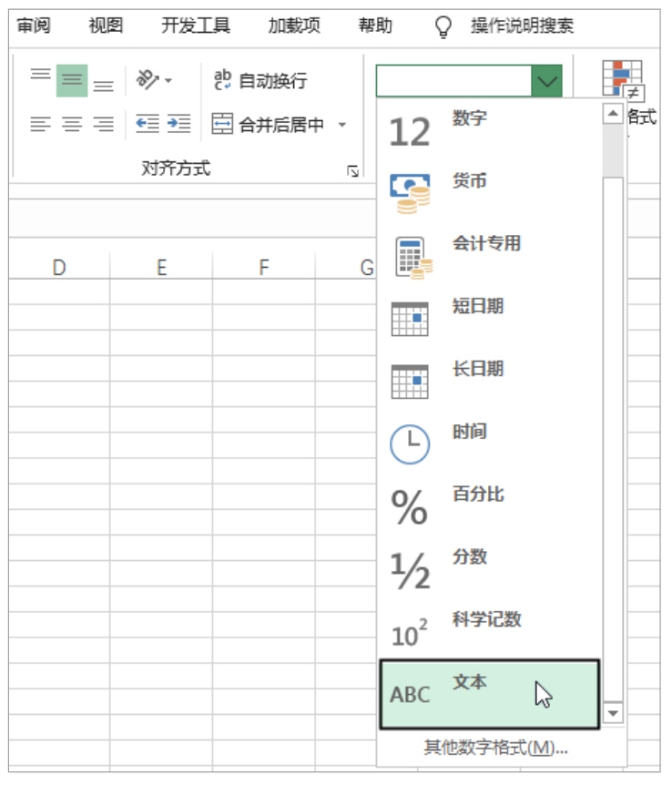Click the 合并后居中 merge button
672x785 pixels.
click(270, 125)
